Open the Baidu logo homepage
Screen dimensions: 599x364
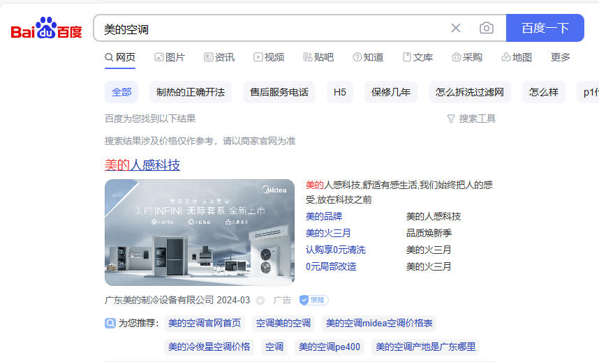pos(46,28)
